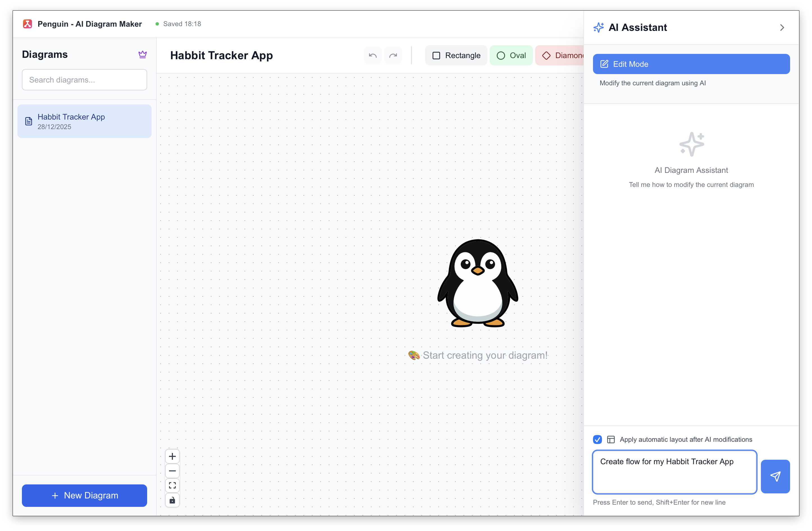
Task: Click the AI prompt text area
Action: click(x=674, y=472)
